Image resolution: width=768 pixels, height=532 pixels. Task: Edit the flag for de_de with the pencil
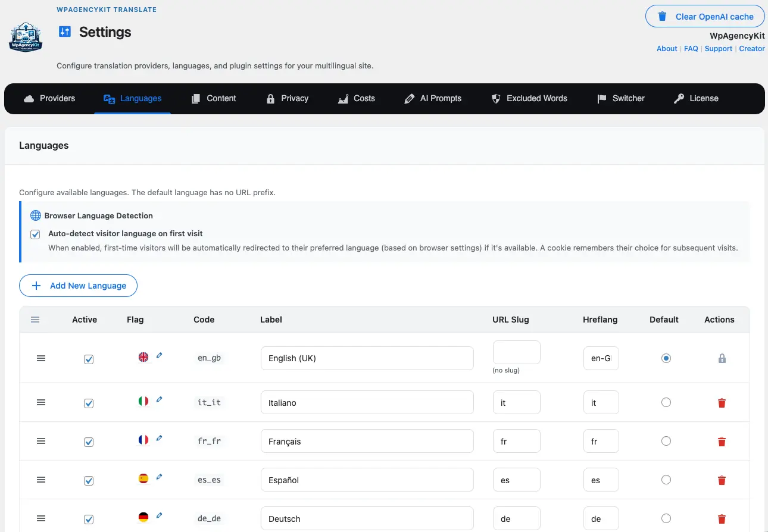coord(159,516)
